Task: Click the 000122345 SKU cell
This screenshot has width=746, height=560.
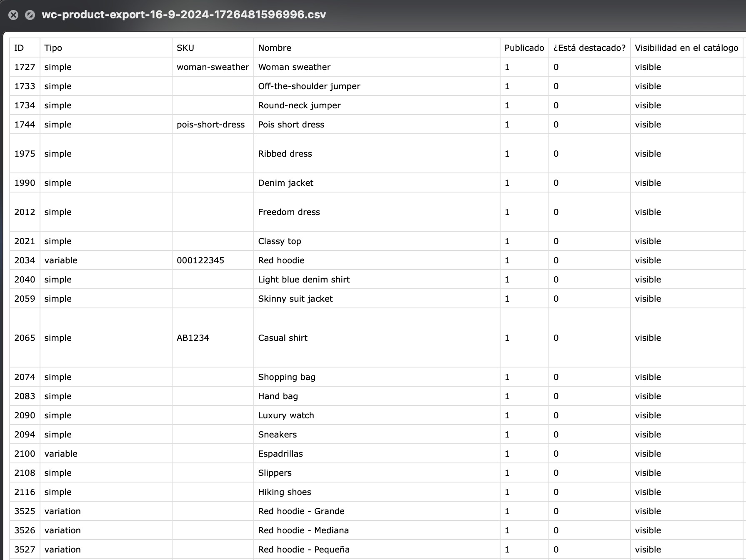Action: tap(200, 260)
